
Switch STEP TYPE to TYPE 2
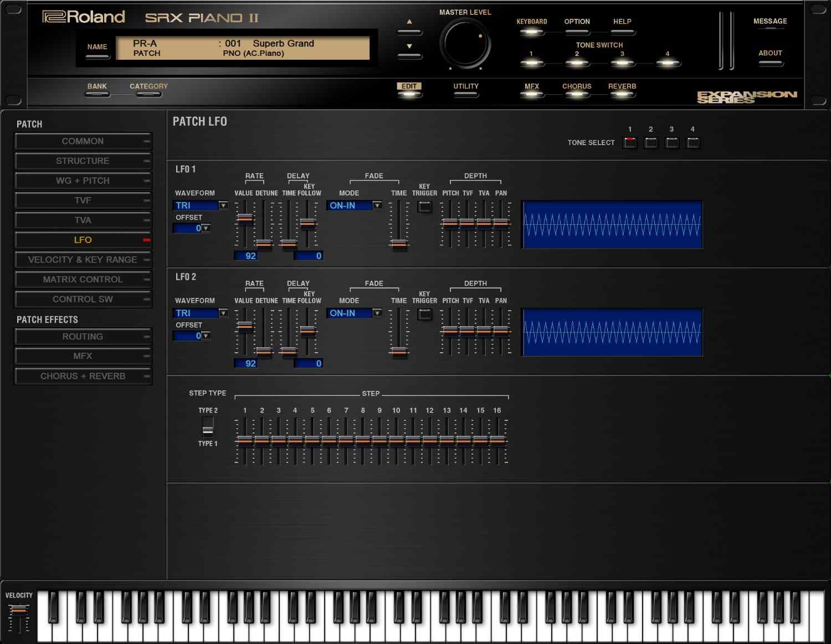[x=207, y=422]
